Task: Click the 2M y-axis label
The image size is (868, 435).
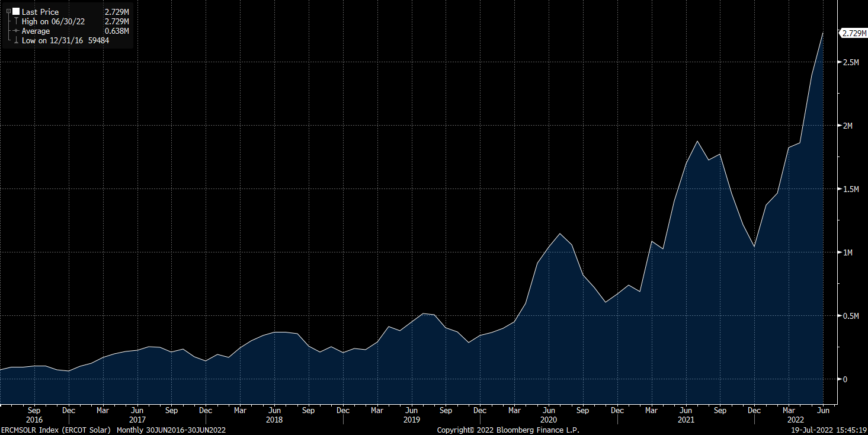Action: pos(847,126)
